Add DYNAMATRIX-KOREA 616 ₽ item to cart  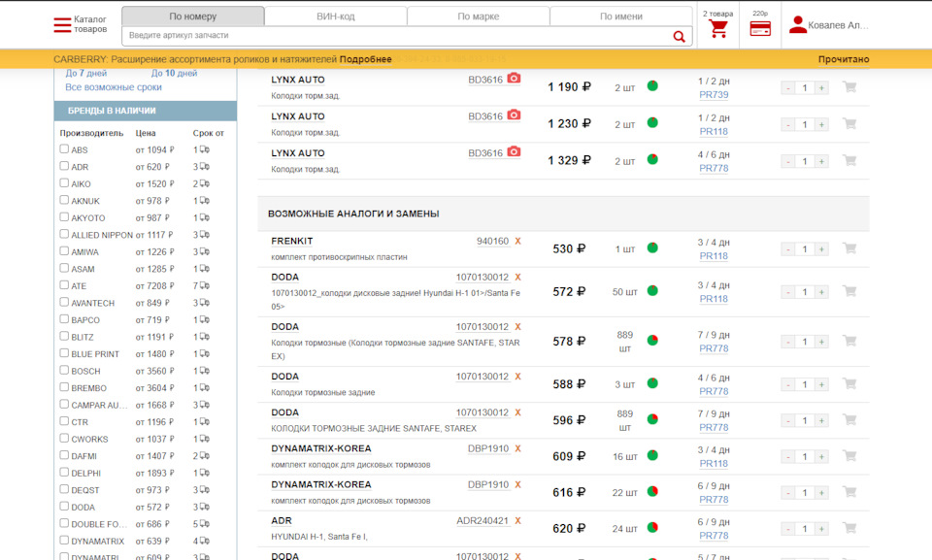(849, 492)
